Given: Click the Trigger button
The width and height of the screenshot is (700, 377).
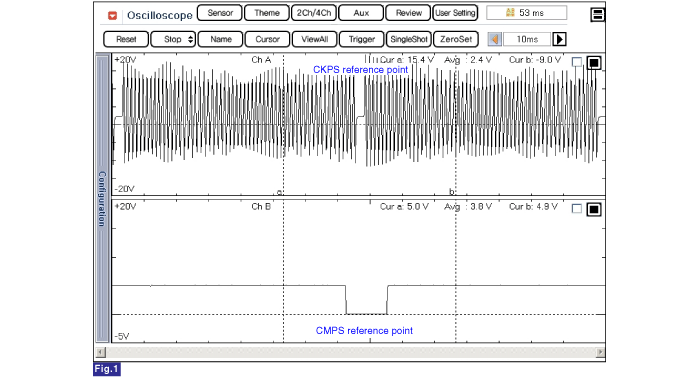Looking at the screenshot, I should tap(362, 39).
